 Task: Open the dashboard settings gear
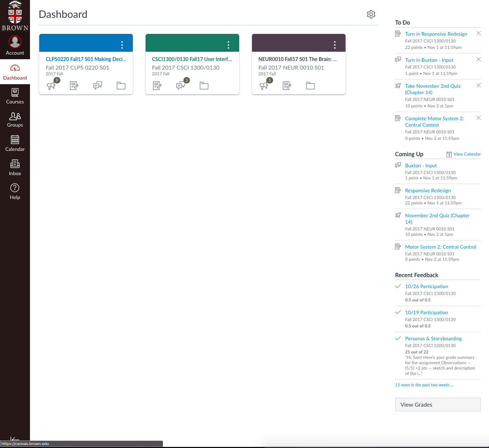click(x=371, y=14)
